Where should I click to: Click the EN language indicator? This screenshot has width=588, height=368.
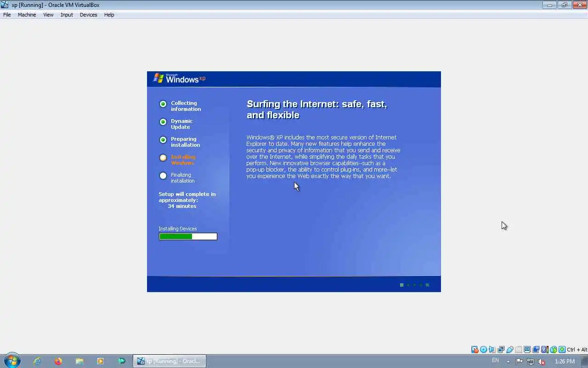(x=495, y=361)
